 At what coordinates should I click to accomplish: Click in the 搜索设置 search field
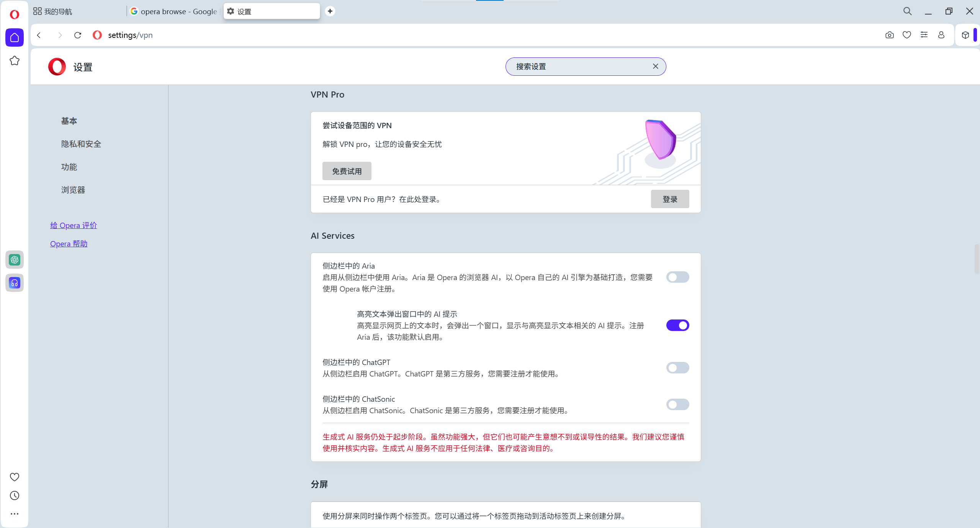coord(578,67)
